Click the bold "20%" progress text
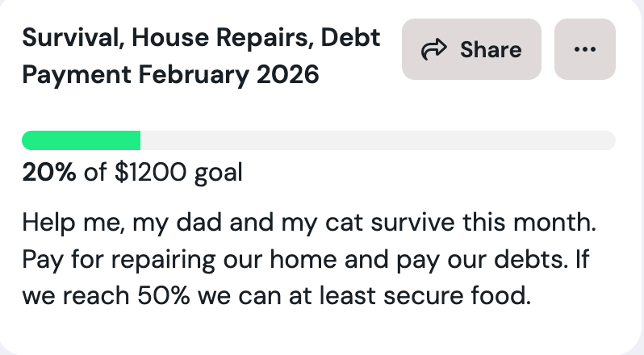Screen dimensions: 644x355 pos(48,173)
